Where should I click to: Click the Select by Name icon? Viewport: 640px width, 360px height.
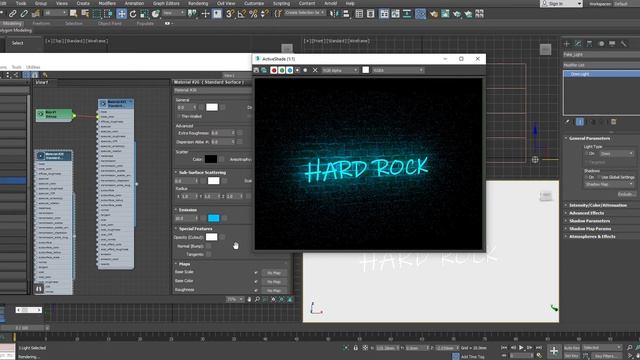(x=85, y=14)
